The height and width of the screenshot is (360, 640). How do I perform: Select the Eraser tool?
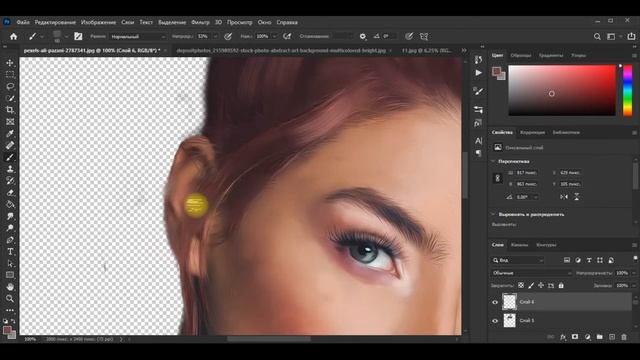pyautogui.click(x=10, y=193)
